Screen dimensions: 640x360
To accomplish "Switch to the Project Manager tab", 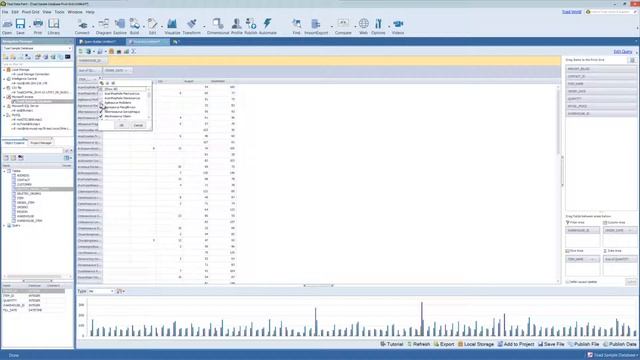I will [41, 143].
